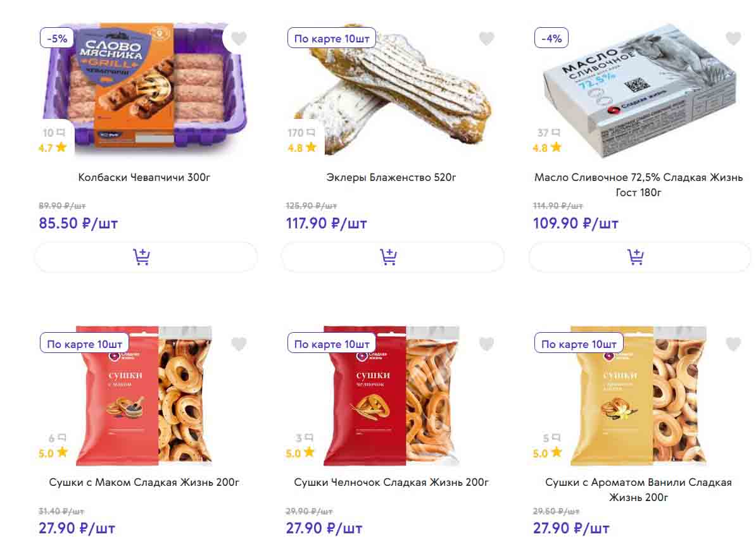The width and height of the screenshot is (756, 539).
Task: Click the По карте 10шт badge on Эклеры
Action: tap(332, 39)
